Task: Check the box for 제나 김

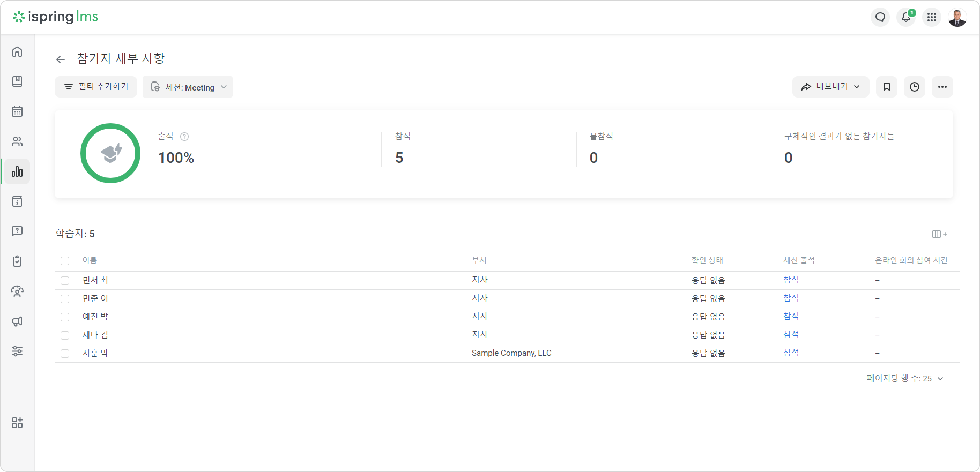Action: coord(65,336)
